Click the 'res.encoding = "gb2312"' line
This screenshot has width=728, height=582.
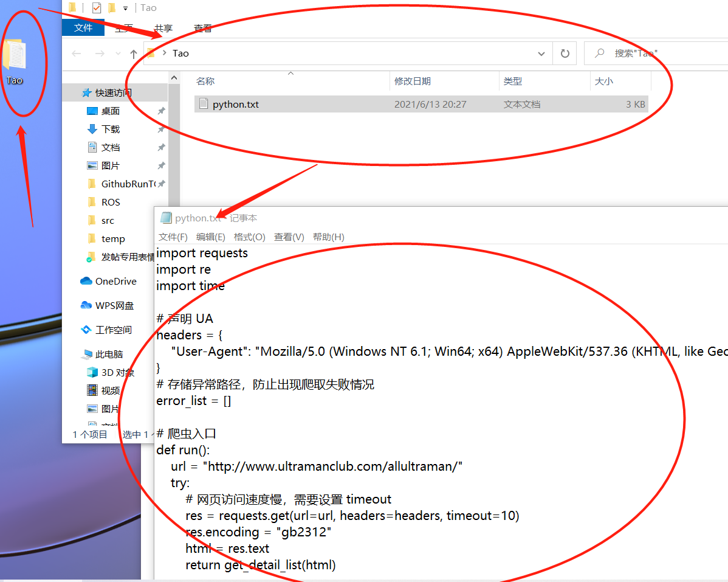258,532
